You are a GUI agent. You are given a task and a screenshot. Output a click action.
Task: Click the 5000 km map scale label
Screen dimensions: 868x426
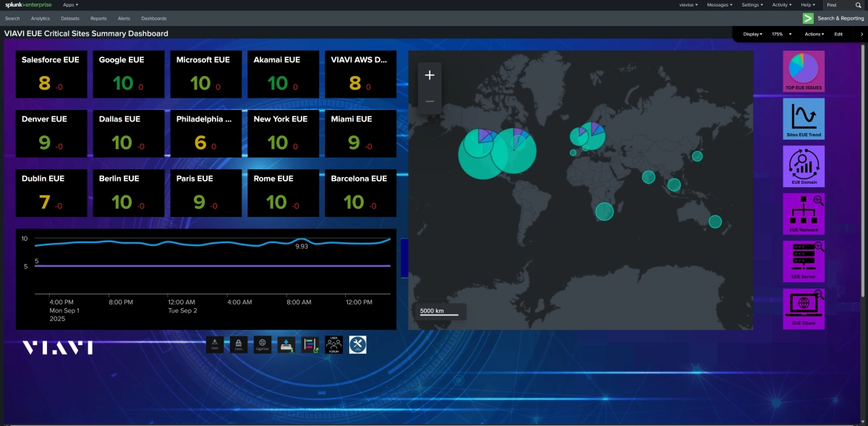pyautogui.click(x=433, y=311)
